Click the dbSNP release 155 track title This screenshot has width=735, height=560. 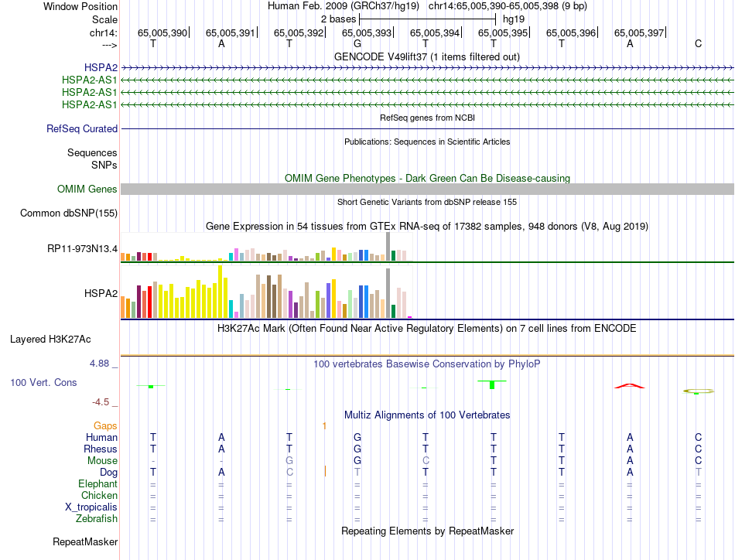point(427,203)
